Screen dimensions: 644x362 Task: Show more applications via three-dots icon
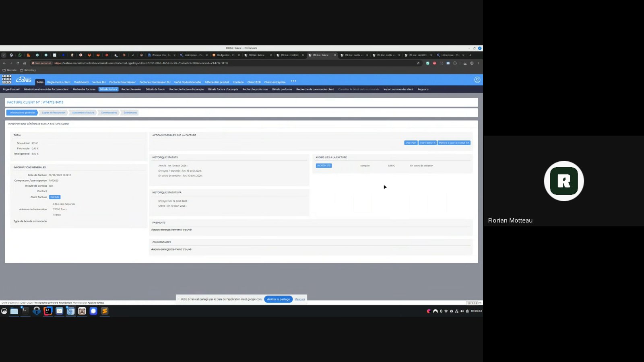tap(293, 81)
